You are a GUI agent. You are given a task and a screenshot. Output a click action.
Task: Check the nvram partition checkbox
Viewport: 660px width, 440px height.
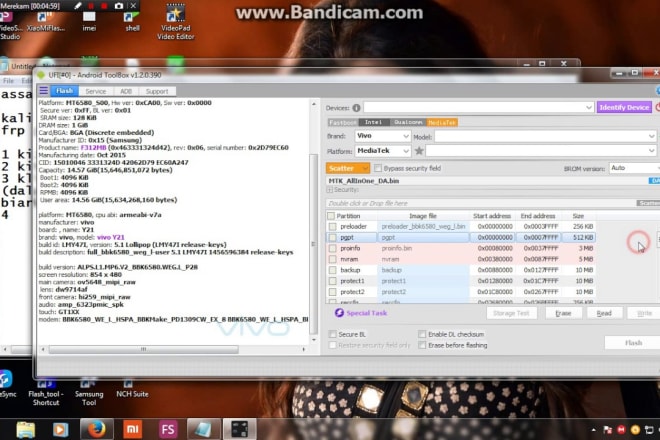333,259
